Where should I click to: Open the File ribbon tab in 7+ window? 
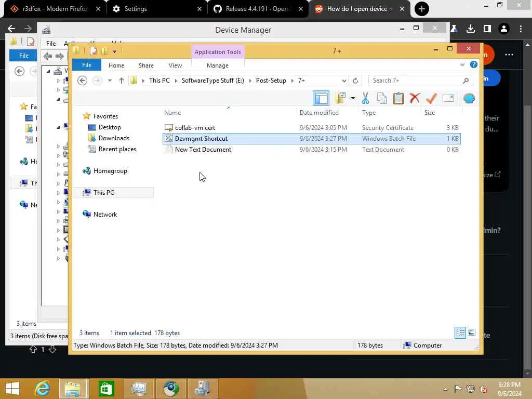[x=87, y=65]
